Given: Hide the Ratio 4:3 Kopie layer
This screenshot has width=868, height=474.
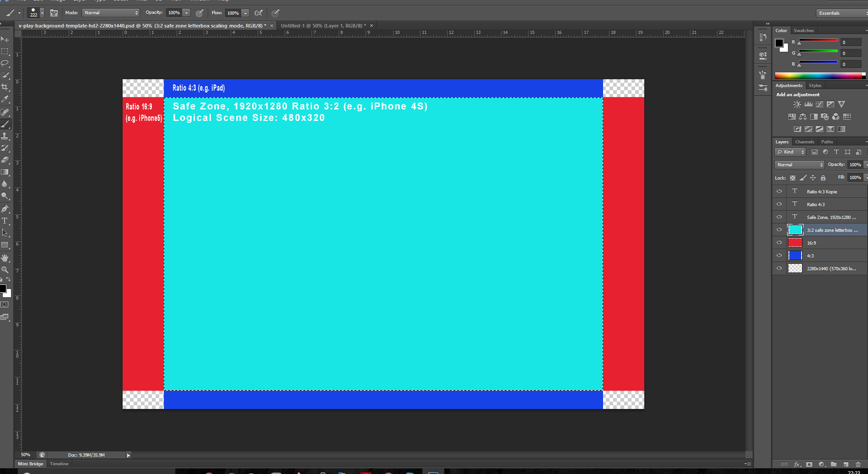Looking at the screenshot, I should 779,191.
